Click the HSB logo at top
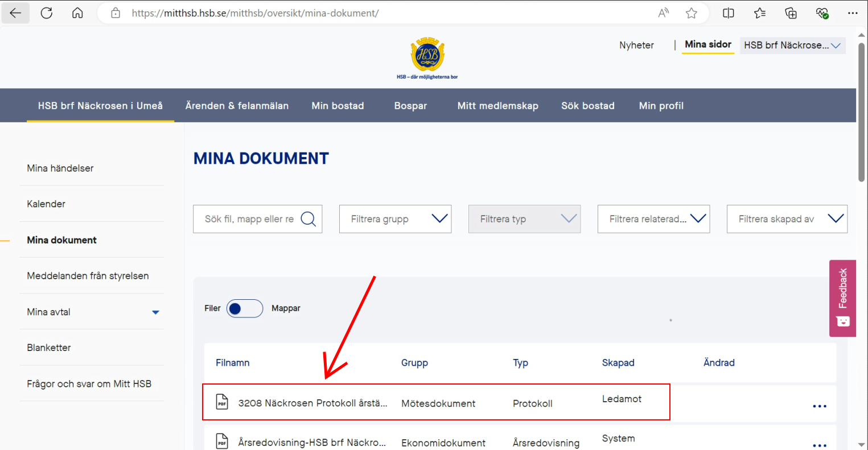This screenshot has height=450, width=868. pyautogui.click(x=427, y=57)
